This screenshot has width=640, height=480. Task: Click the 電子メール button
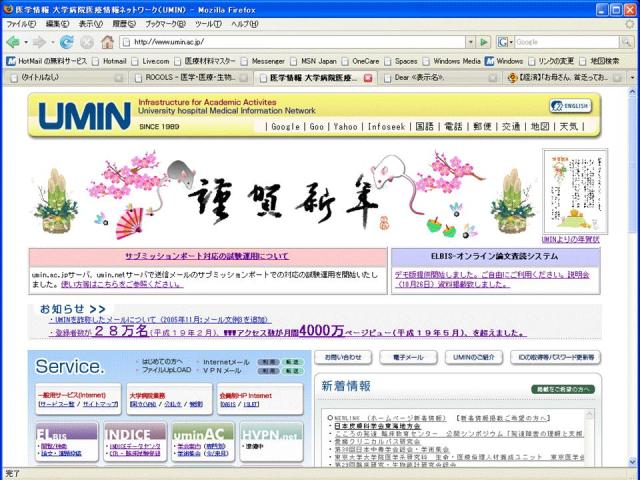[408, 357]
